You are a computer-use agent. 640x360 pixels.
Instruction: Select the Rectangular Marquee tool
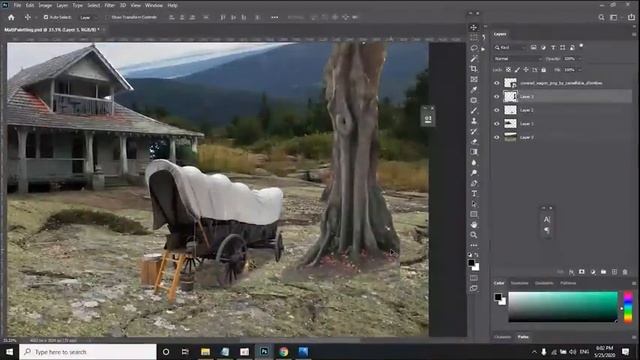[473, 38]
